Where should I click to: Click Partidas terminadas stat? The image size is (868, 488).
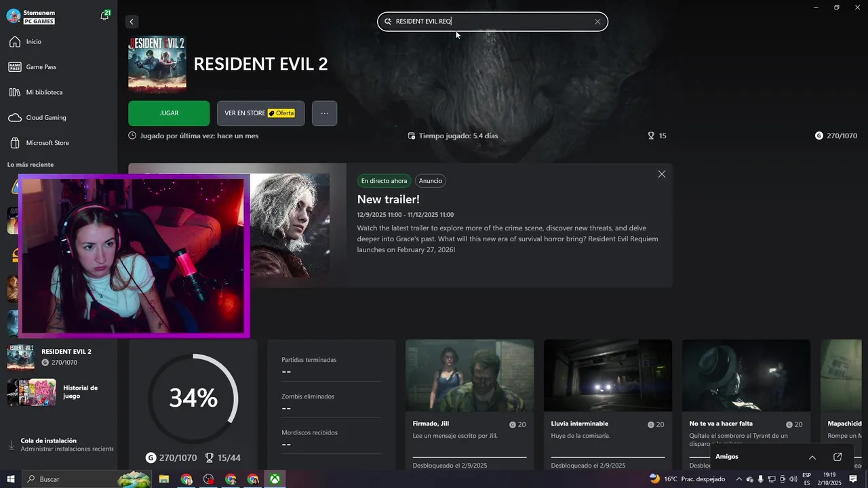click(309, 360)
